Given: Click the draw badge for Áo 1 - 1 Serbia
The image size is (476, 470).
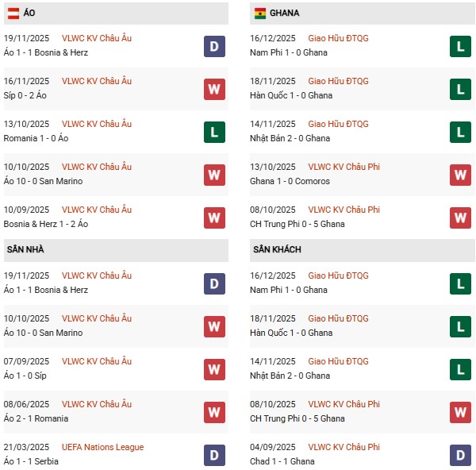Looking at the screenshot, I should tap(214, 455).
